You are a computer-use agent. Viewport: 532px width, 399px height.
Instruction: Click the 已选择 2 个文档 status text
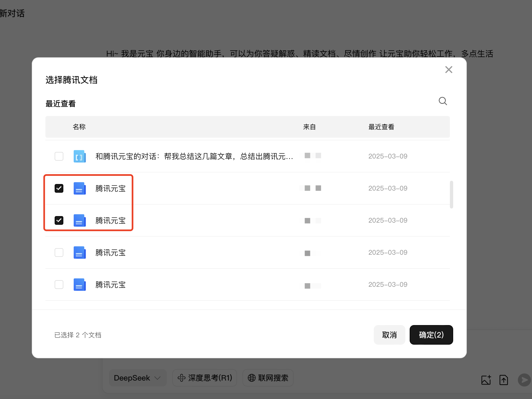coord(78,335)
